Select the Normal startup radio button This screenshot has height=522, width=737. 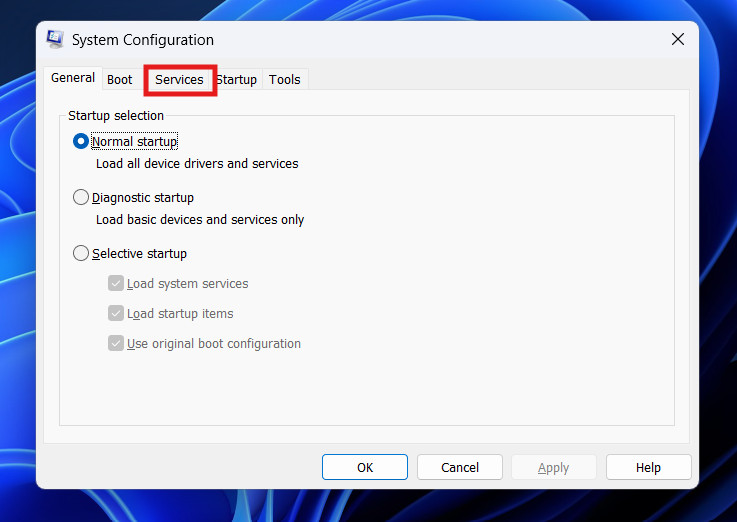tap(81, 142)
